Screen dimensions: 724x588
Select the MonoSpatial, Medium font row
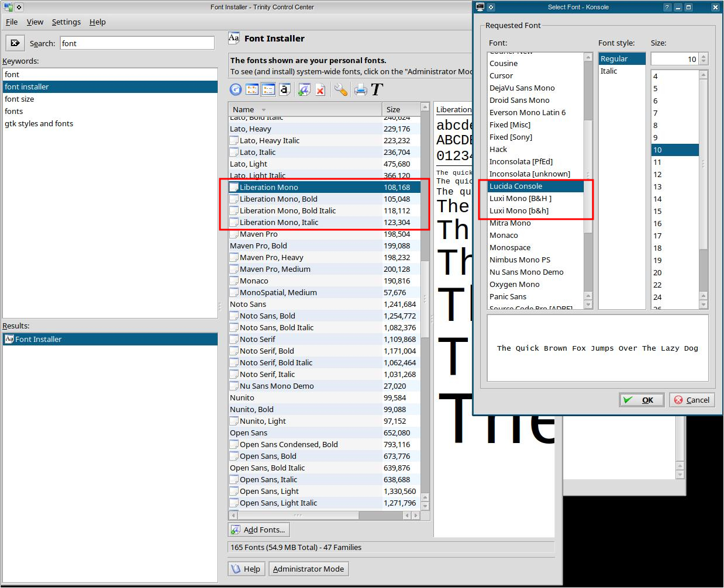coord(324,292)
